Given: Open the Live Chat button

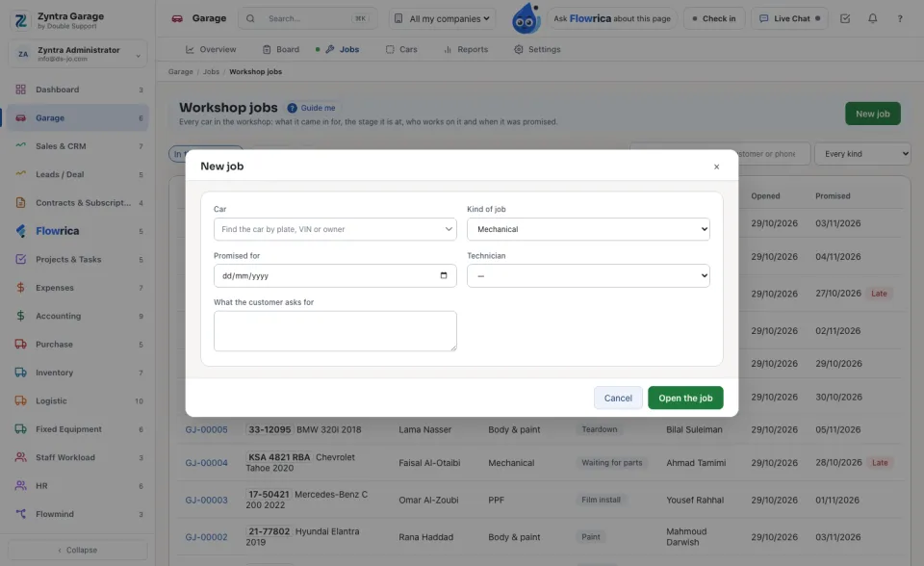Looking at the screenshot, I should click(x=789, y=18).
